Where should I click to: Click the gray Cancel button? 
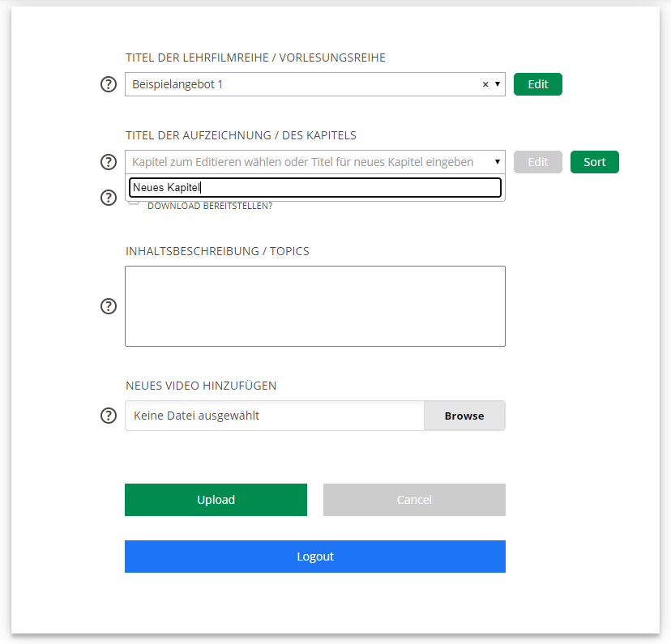point(414,500)
